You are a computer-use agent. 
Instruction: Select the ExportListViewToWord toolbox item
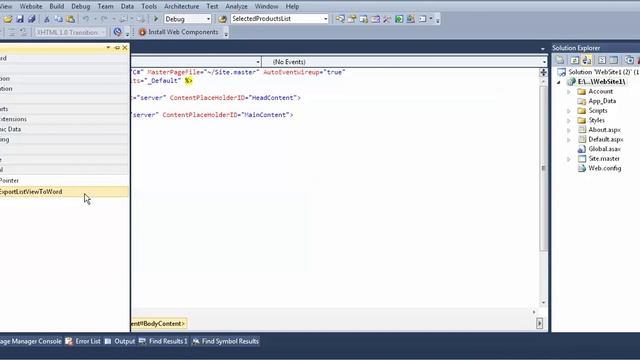64,191
